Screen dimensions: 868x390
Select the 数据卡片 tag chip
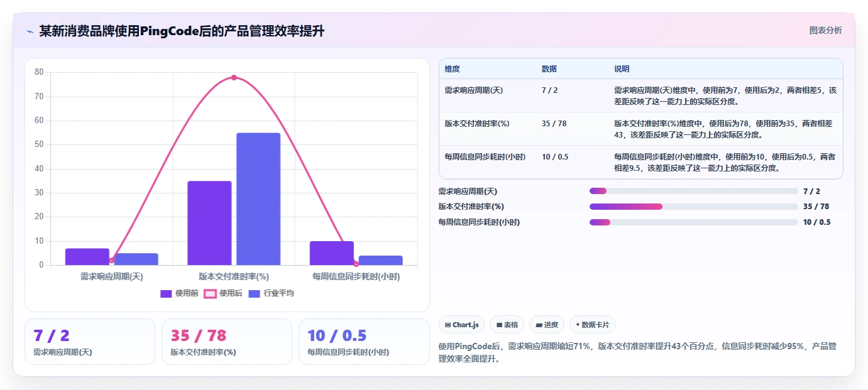click(593, 325)
